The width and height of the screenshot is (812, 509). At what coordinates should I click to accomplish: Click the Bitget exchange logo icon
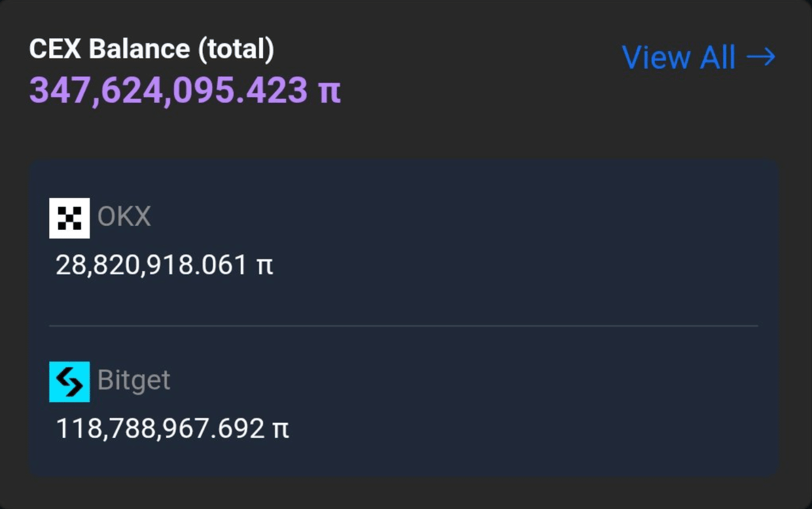(x=69, y=381)
